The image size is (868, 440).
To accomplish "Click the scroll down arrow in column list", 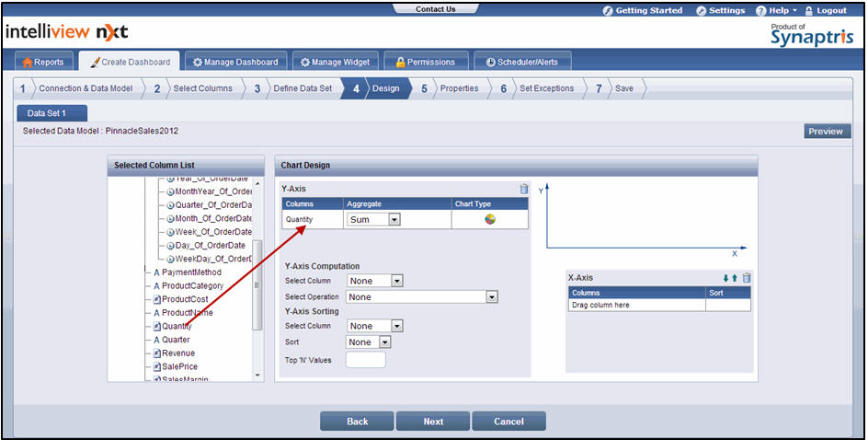I will tap(257, 376).
